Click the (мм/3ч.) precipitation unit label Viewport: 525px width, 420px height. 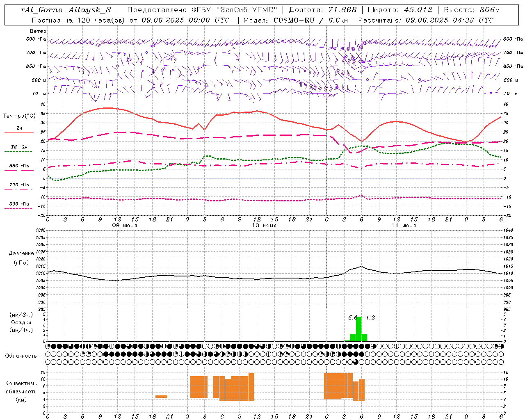click(x=21, y=315)
